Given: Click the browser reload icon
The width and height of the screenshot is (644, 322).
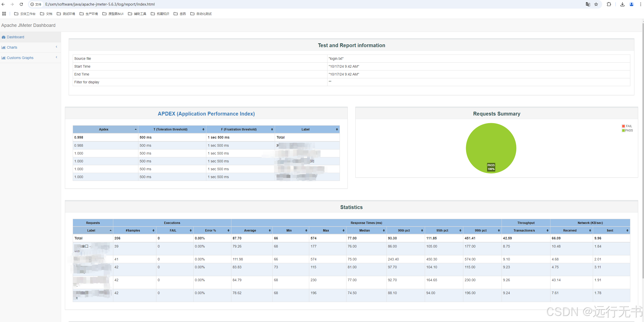Looking at the screenshot, I should 21,4.
